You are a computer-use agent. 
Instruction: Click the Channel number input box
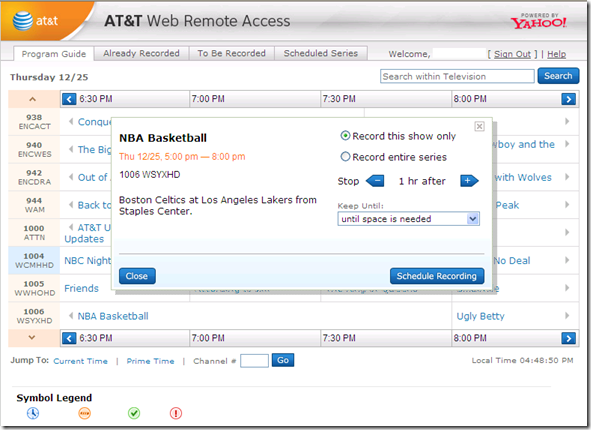(254, 361)
